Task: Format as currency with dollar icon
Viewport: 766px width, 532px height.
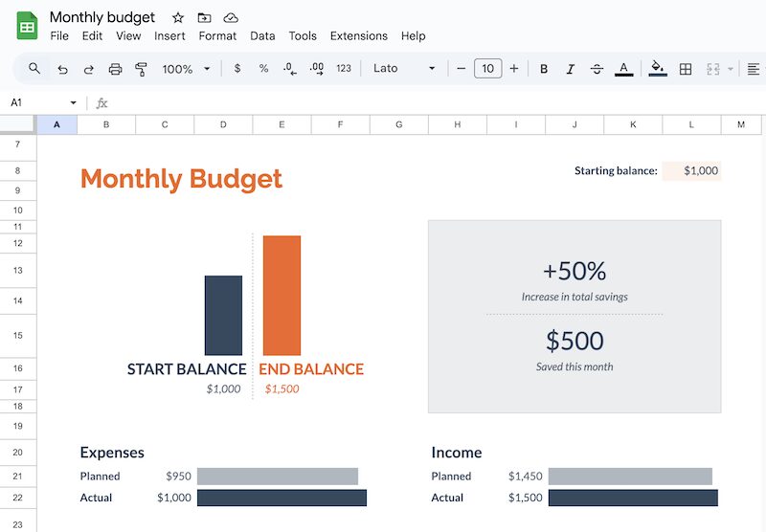Action: (237, 68)
